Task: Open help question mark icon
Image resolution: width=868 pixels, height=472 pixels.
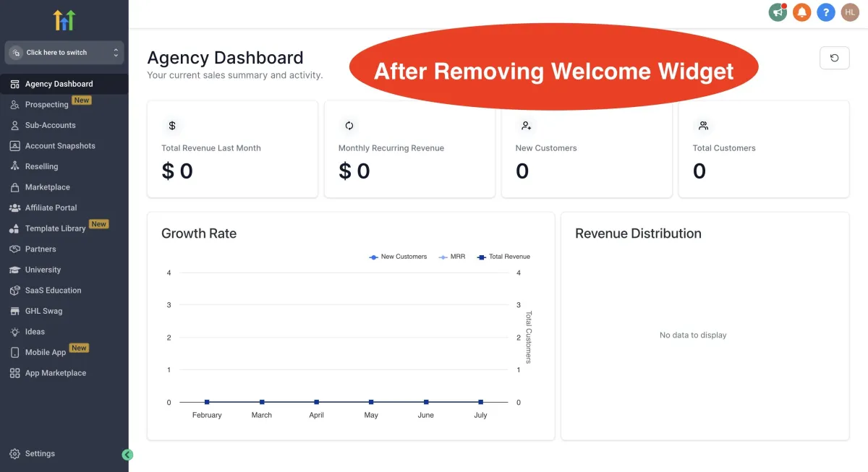Action: tap(825, 12)
